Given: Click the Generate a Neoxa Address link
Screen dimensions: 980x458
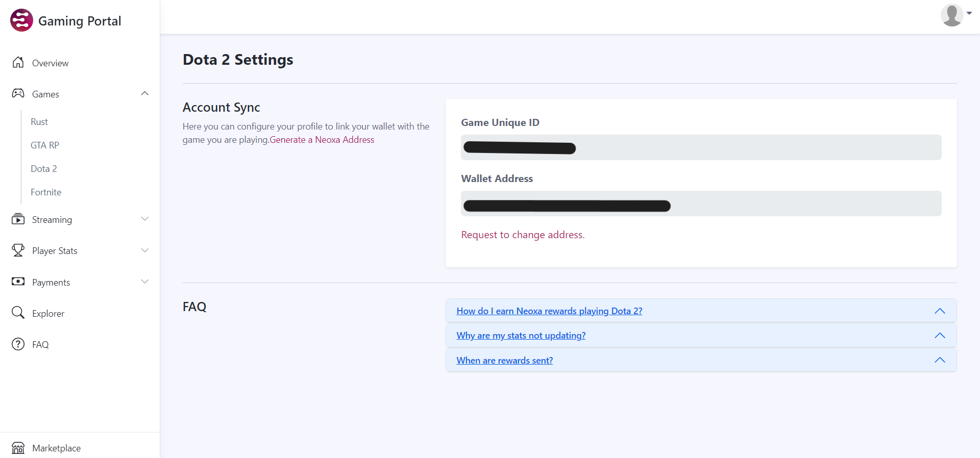Looking at the screenshot, I should tap(322, 140).
